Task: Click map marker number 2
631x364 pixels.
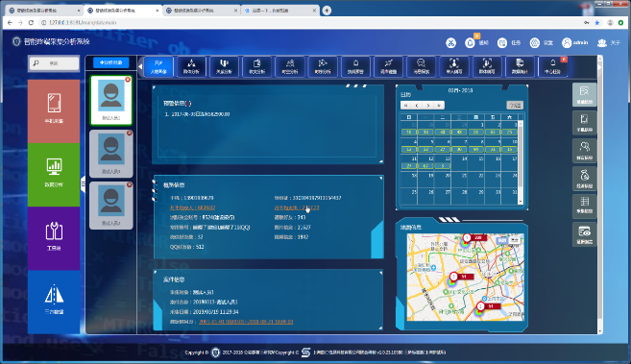Action: (480, 306)
